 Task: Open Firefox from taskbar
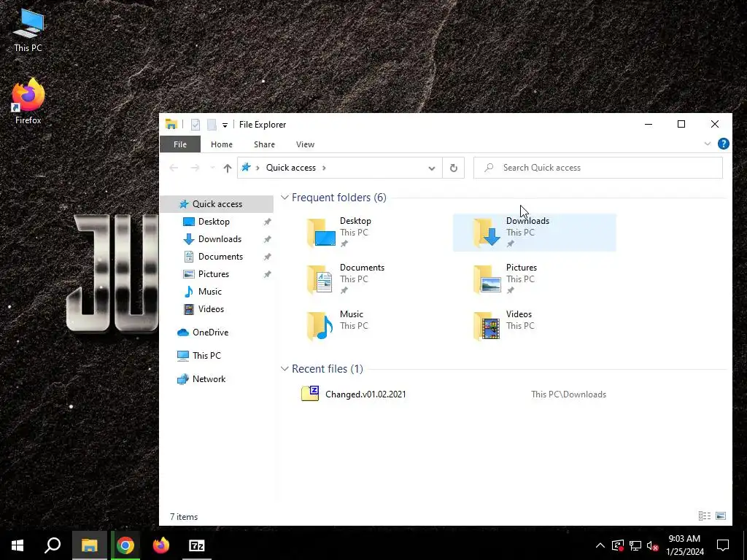coord(161,545)
